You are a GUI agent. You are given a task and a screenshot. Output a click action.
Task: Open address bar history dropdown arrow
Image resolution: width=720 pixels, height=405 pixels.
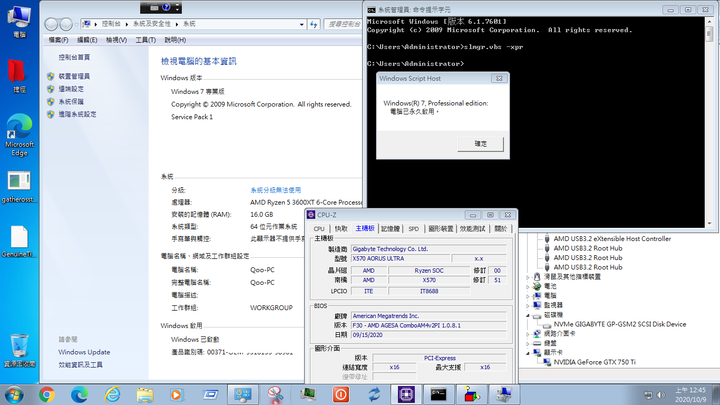point(301,24)
